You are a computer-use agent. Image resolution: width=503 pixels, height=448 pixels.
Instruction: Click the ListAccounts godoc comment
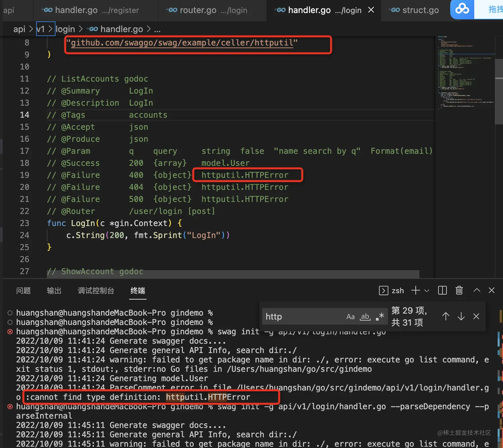point(98,79)
